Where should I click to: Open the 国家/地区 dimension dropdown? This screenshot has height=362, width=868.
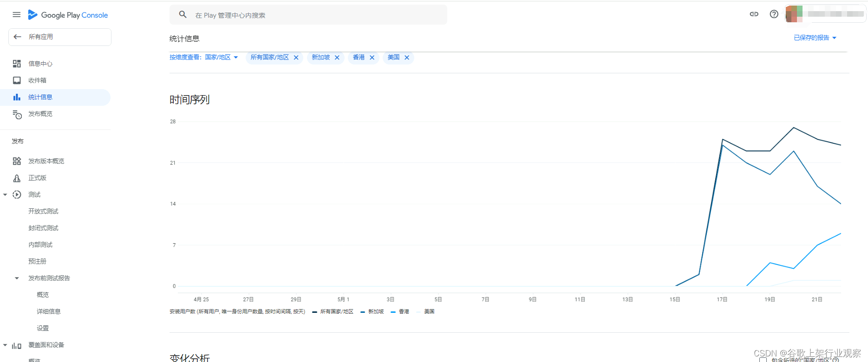point(222,57)
